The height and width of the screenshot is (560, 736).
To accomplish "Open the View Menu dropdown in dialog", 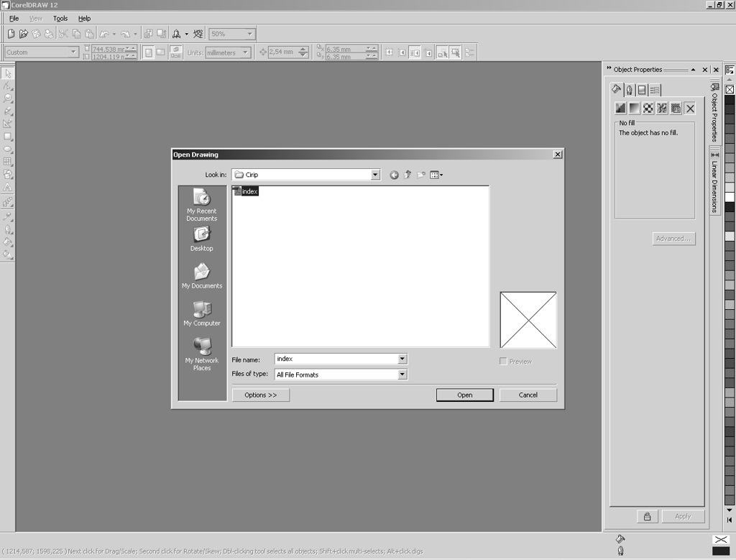I will click(x=436, y=175).
